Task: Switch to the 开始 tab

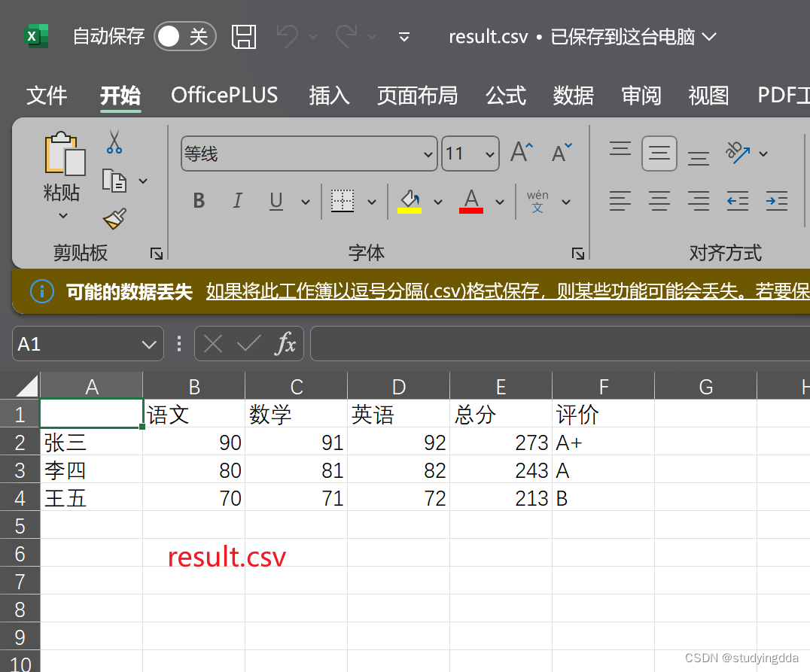Action: pos(120,96)
